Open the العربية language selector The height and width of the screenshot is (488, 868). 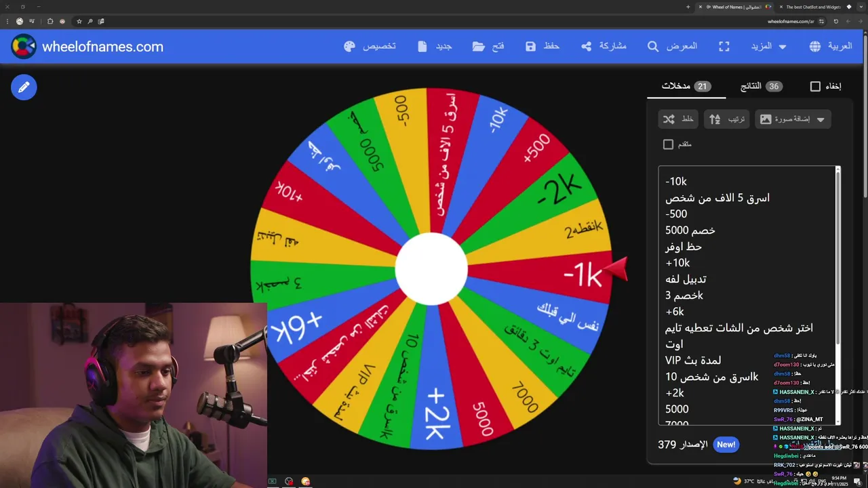[830, 46]
